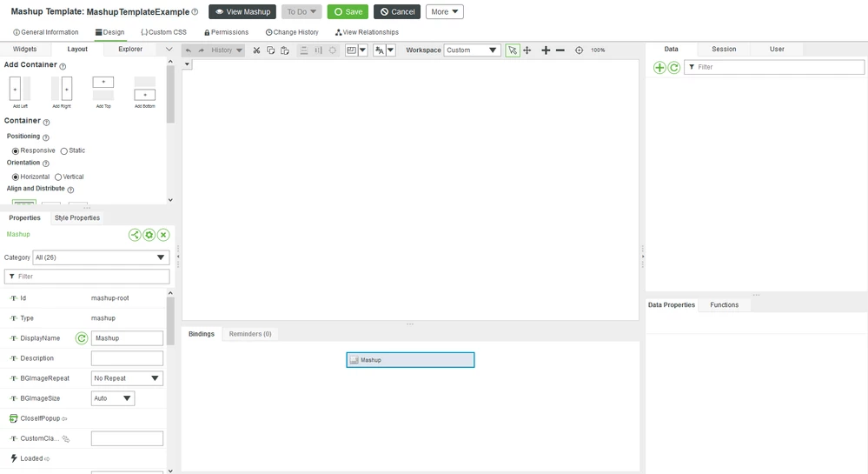Click the copy icon in toolbar

click(x=271, y=50)
